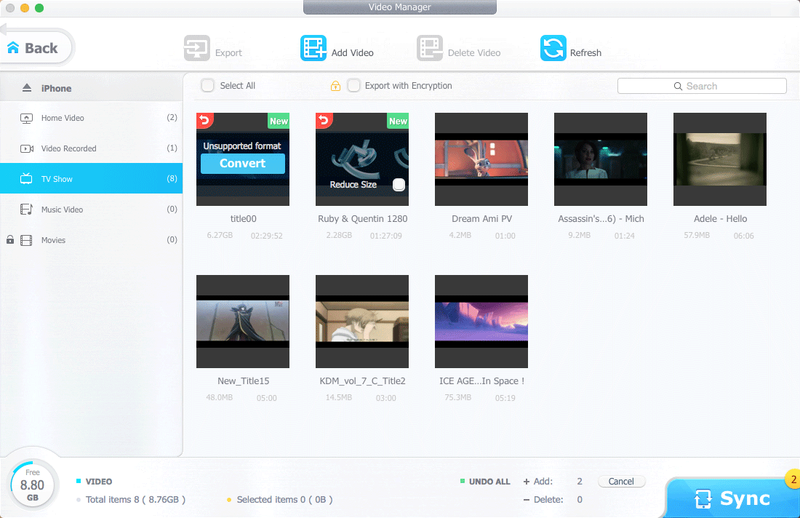Image resolution: width=800 pixels, height=518 pixels.
Task: Click Total items 8 (8.76GB) text
Action: point(135,500)
